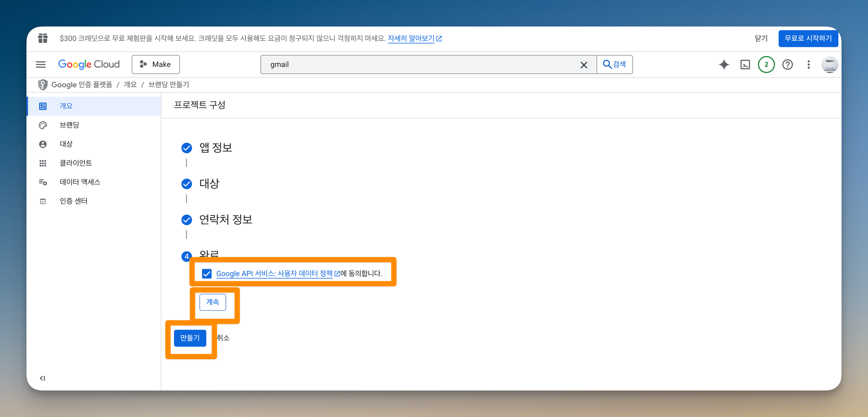Image resolution: width=868 pixels, height=417 pixels.
Task: Click the blue 만들기 button
Action: point(190,338)
